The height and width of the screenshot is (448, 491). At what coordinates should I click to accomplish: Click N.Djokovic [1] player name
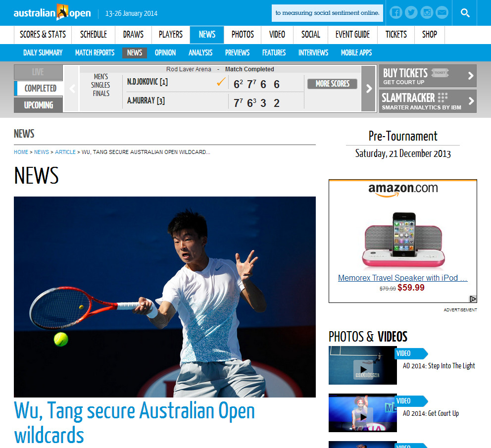(x=147, y=82)
